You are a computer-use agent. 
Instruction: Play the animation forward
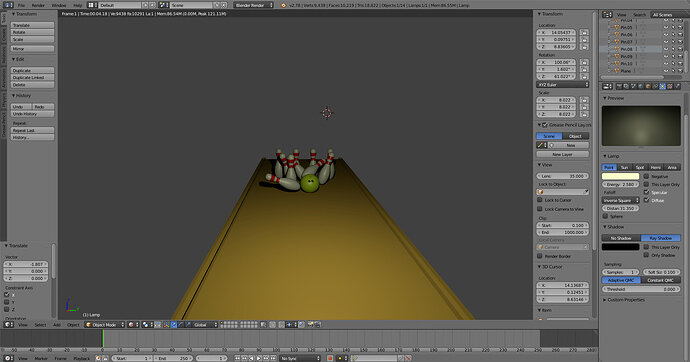click(x=259, y=358)
